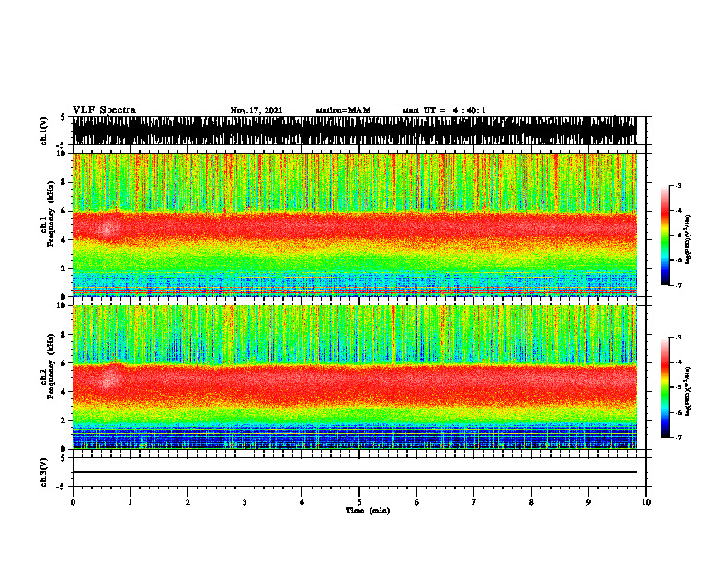
Task: Click the time axis tick label "7"
Action: (x=474, y=502)
